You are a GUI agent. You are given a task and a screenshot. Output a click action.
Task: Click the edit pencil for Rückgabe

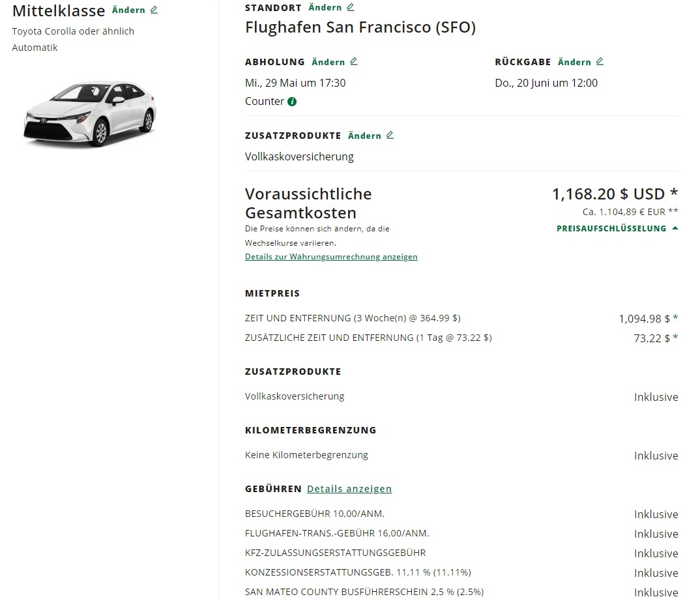[600, 62]
